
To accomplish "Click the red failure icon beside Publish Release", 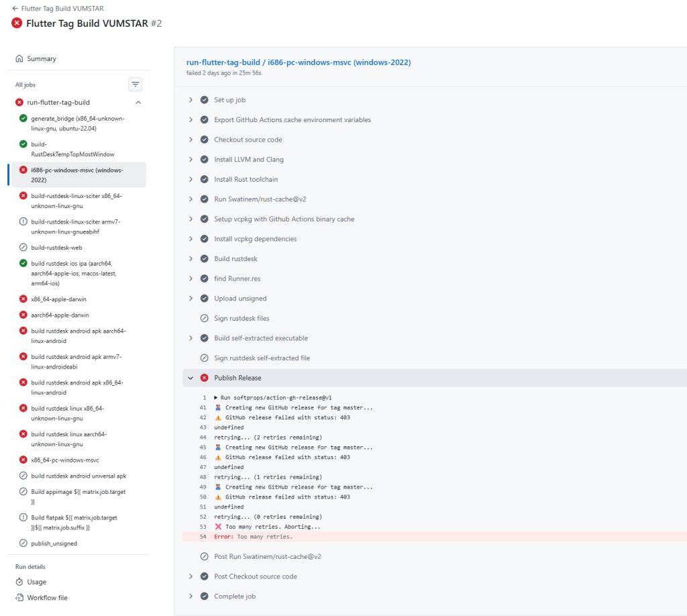I will (x=205, y=378).
